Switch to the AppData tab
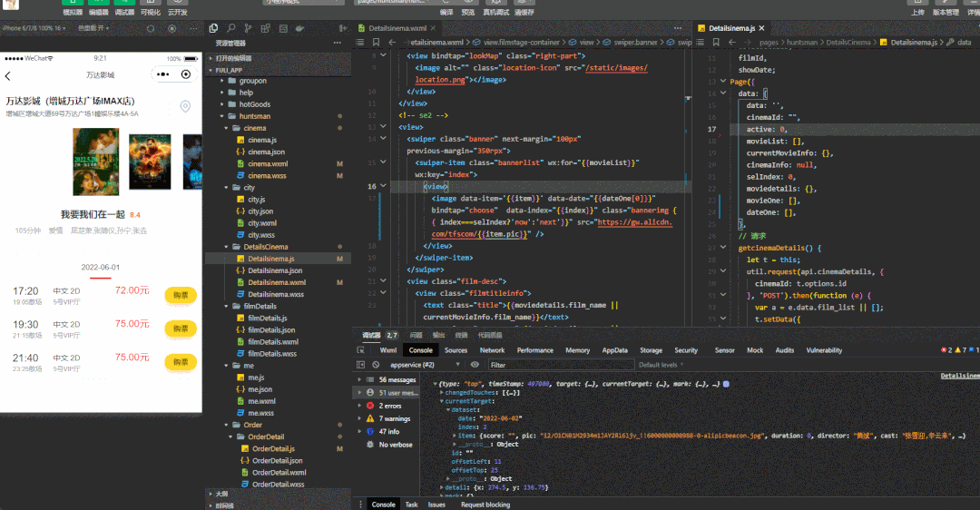 [614, 349]
